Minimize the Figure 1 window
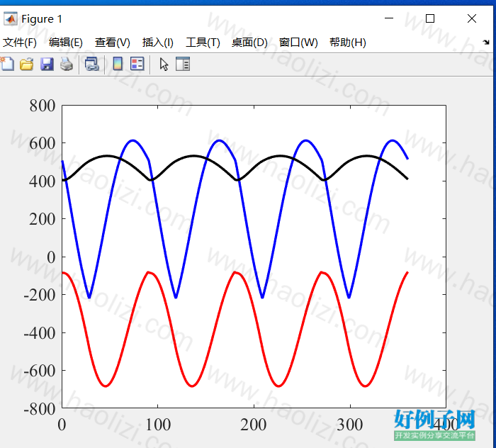The width and height of the screenshot is (496, 448). [x=389, y=18]
